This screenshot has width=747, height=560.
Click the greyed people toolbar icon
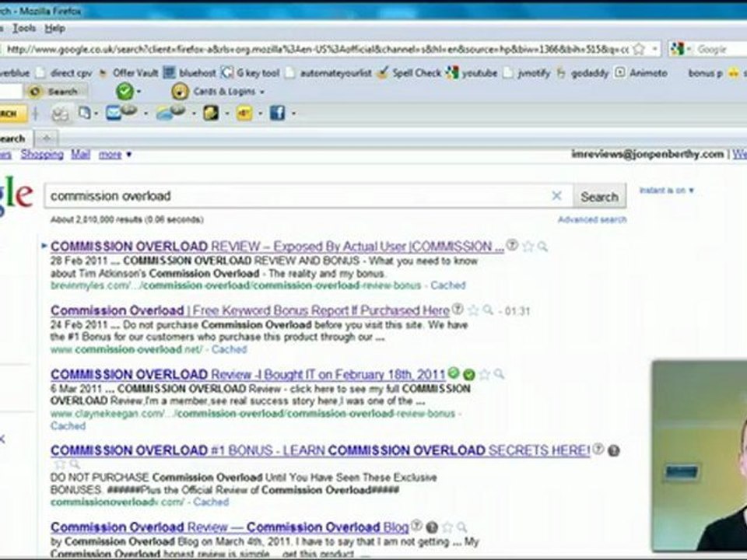61,114
